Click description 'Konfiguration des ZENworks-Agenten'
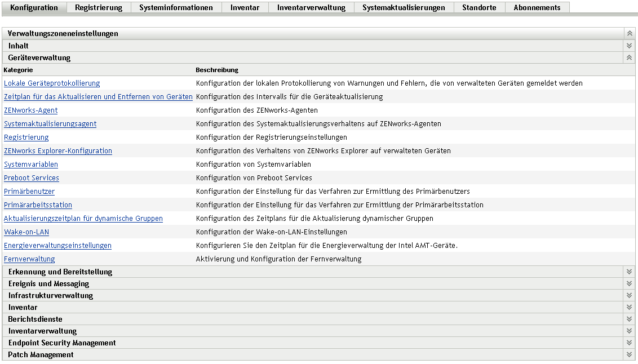This screenshot has height=364, width=638. (257, 110)
